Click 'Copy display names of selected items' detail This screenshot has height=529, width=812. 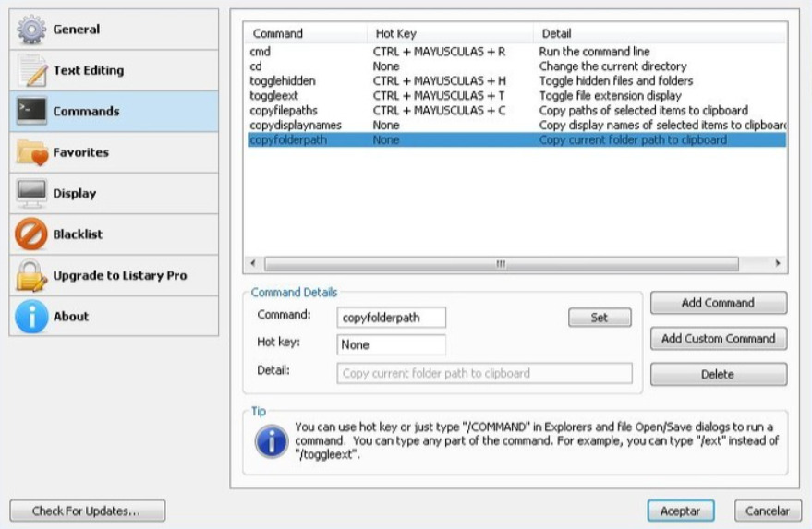662,126
